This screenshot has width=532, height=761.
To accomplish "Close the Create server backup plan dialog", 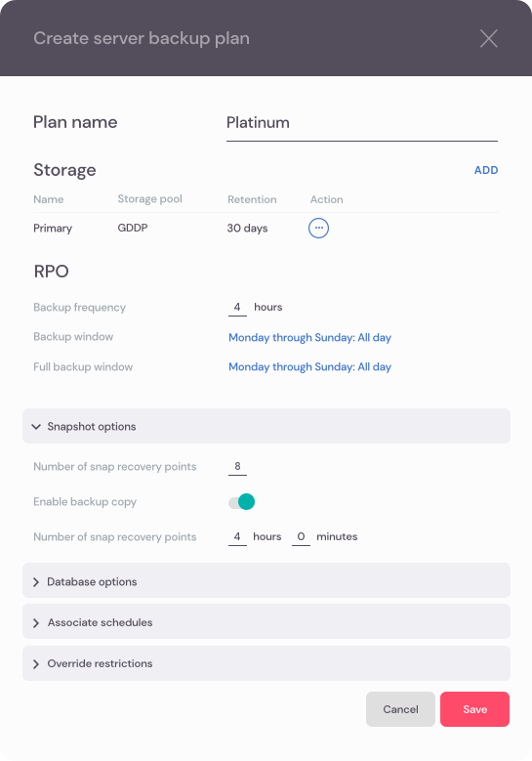I will (x=488, y=38).
